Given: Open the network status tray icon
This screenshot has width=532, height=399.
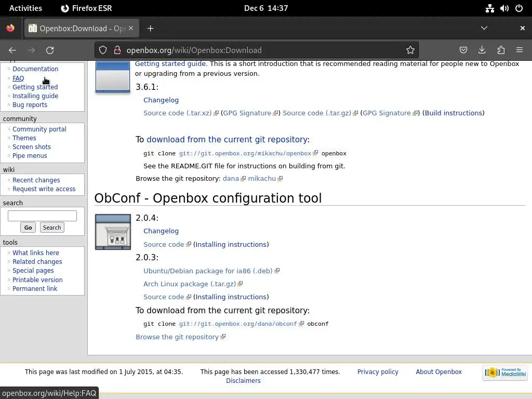Looking at the screenshot, I should [489, 8].
